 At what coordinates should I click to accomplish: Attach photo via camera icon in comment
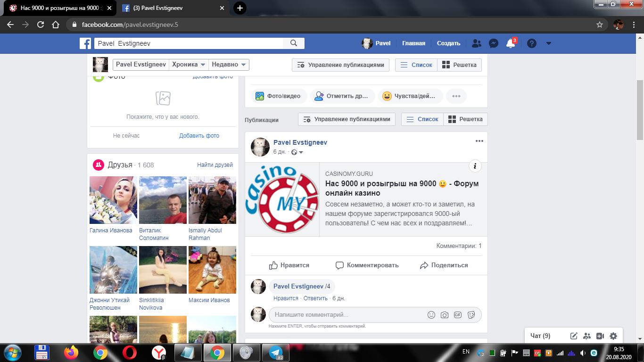tap(444, 315)
